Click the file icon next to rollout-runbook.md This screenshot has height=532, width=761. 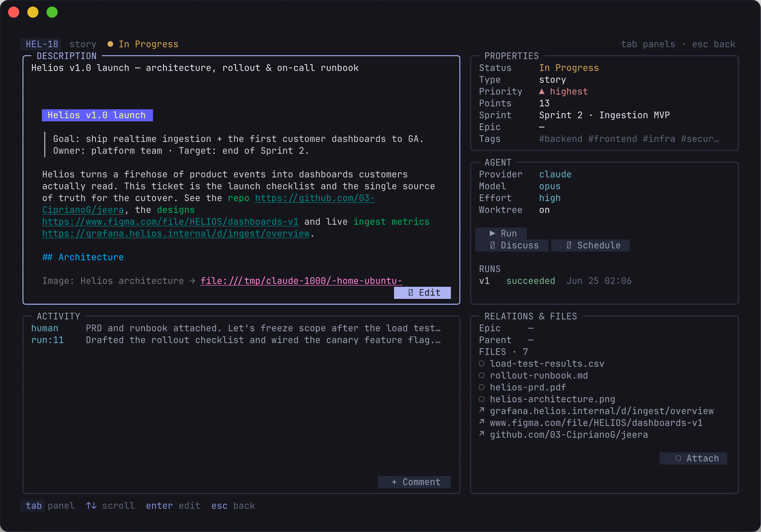(x=482, y=375)
